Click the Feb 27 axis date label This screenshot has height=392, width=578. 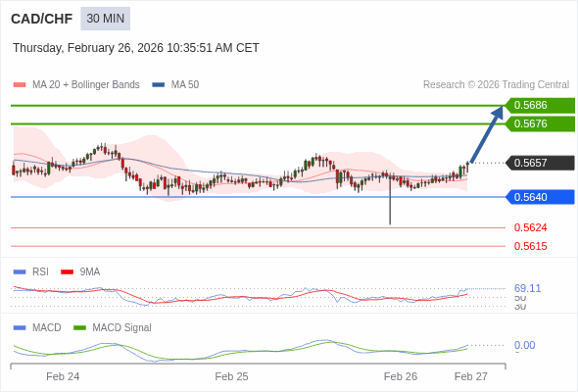(x=471, y=376)
